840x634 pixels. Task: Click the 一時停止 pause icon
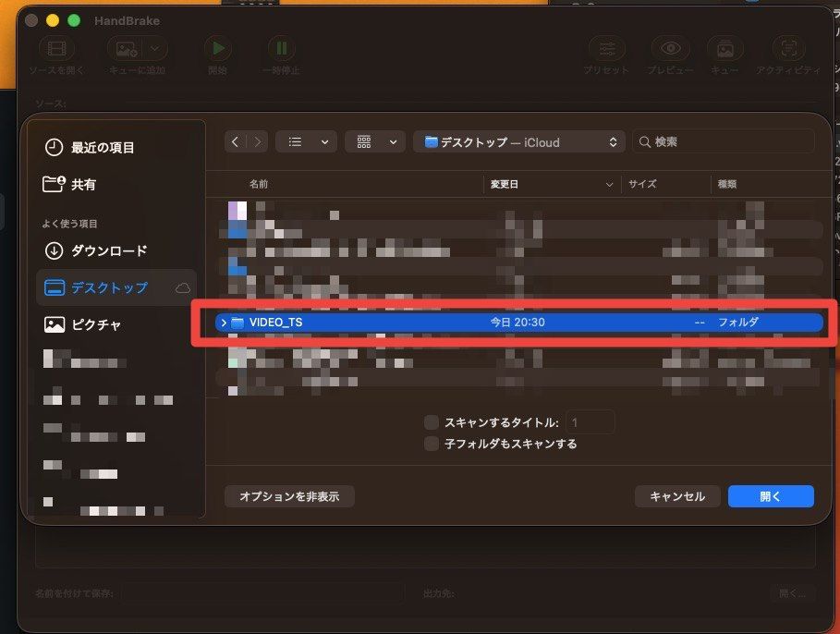pos(281,49)
